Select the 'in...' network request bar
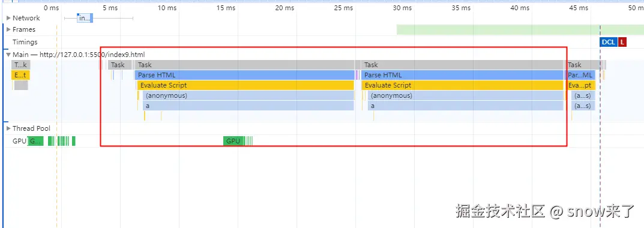 coord(85,18)
